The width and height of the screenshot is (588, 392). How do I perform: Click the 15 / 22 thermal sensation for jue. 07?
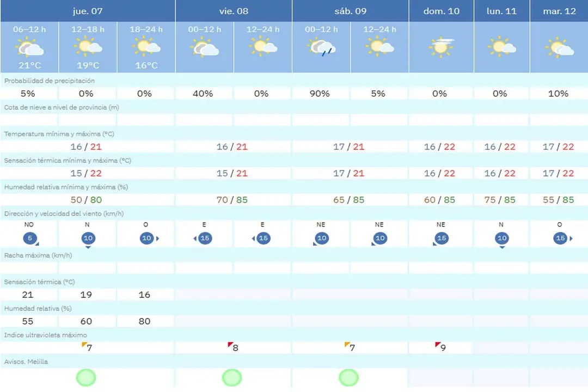(86, 173)
